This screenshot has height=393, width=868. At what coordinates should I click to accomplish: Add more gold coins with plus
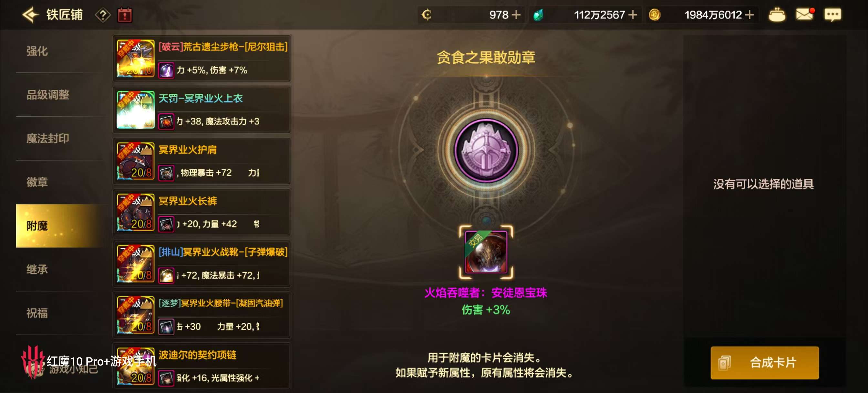[x=749, y=15]
